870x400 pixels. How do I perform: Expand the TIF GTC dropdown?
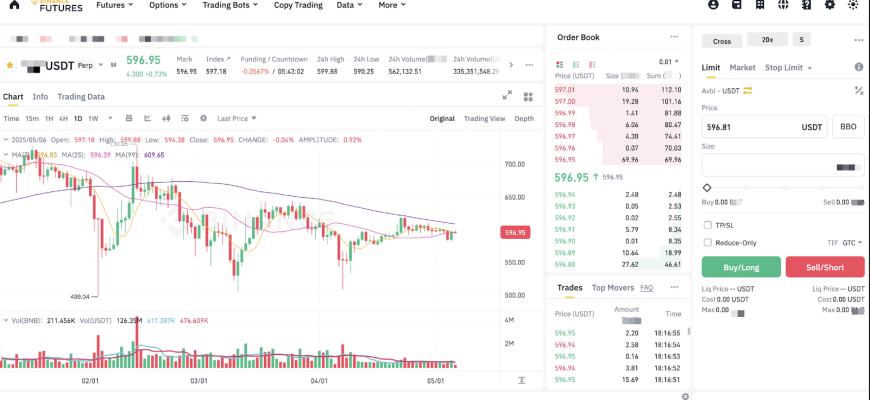click(x=852, y=242)
